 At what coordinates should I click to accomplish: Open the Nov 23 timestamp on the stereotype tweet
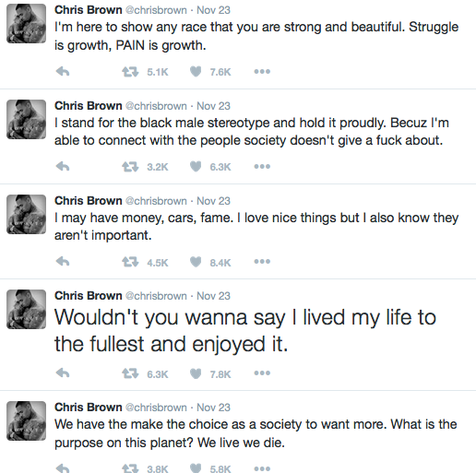click(213, 106)
